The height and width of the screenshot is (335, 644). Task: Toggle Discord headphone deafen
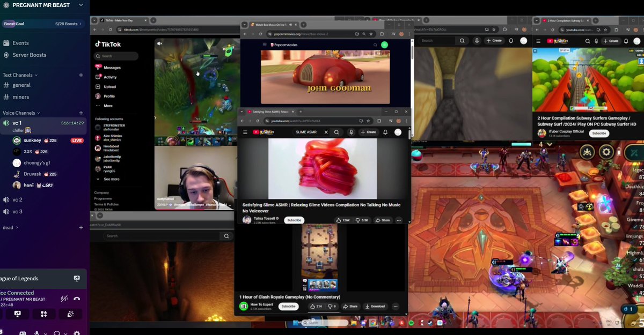pyautogui.click(x=57, y=333)
